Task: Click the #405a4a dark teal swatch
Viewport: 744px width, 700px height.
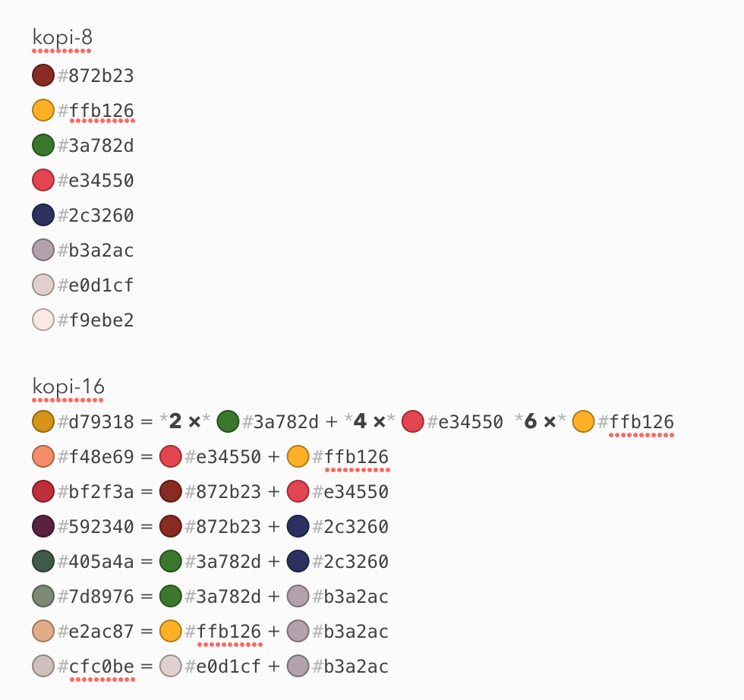Action: point(43,561)
